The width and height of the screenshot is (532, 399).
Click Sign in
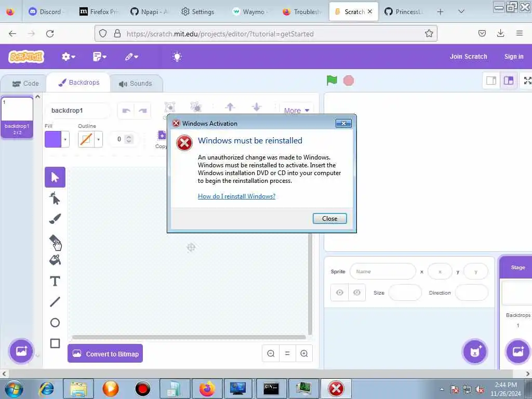[x=514, y=57]
